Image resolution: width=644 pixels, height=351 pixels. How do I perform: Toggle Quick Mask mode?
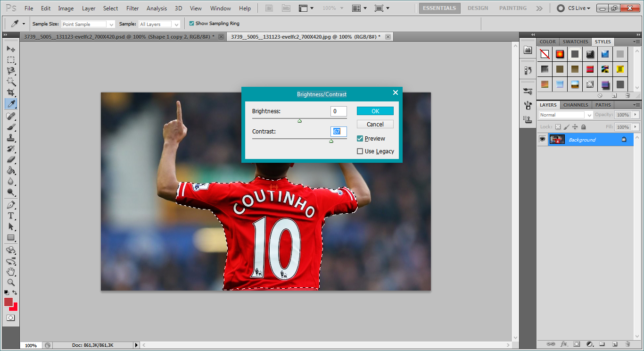click(10, 318)
